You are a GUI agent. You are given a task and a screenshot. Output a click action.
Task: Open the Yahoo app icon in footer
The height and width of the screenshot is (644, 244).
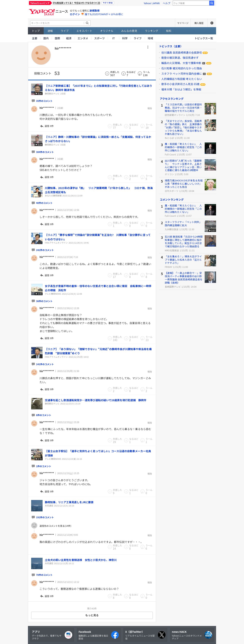(x=68, y=635)
